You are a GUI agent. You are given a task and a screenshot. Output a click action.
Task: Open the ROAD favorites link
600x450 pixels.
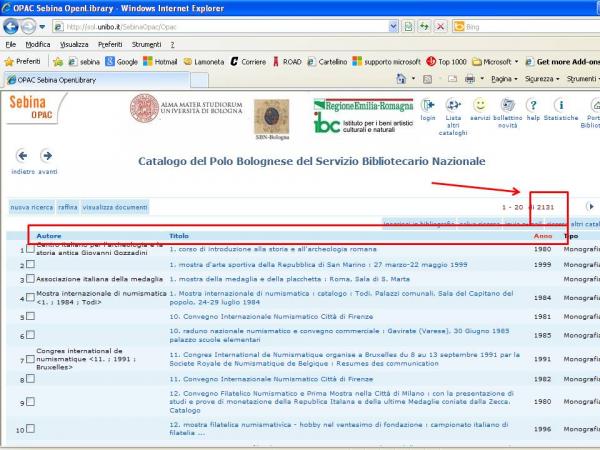click(287, 62)
